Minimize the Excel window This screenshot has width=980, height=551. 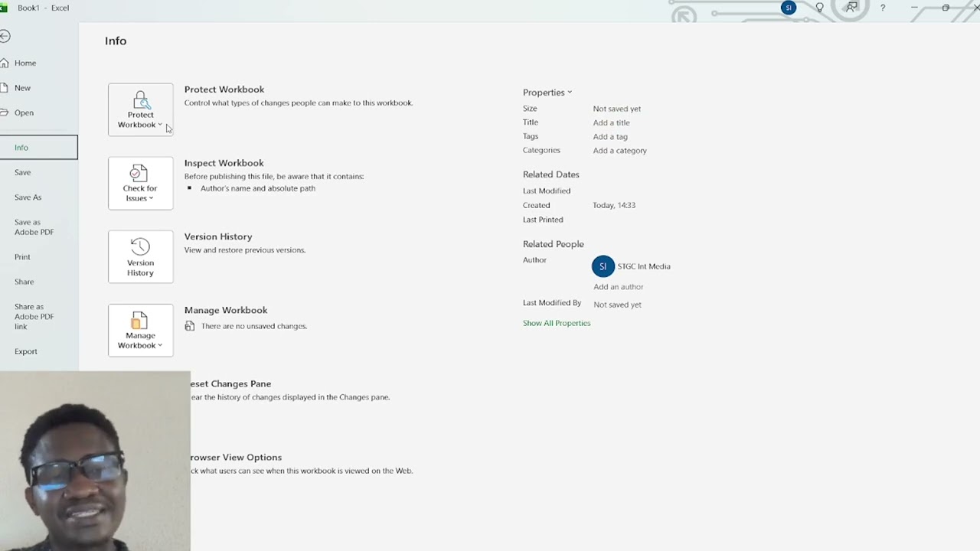(914, 8)
